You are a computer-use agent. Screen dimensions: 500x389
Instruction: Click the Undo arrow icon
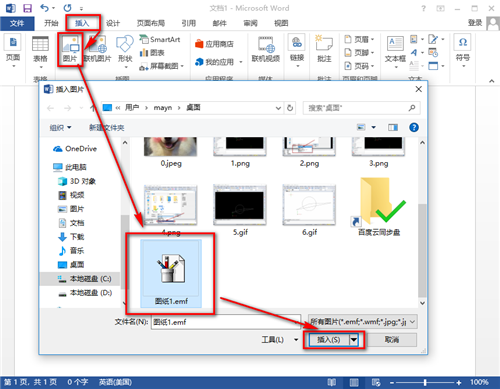click(44, 8)
